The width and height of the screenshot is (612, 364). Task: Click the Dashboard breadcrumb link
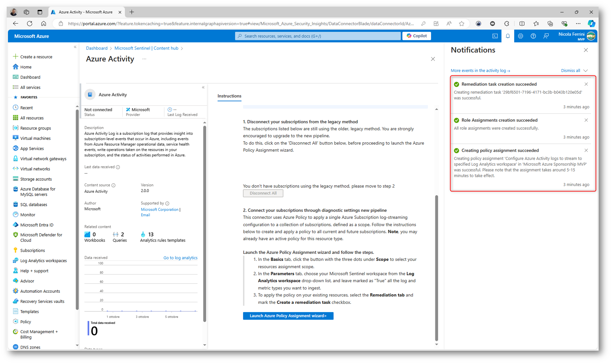coord(96,48)
